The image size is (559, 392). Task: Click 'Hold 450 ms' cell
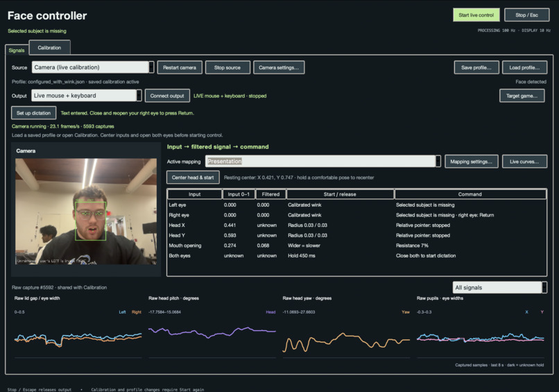(x=302, y=256)
